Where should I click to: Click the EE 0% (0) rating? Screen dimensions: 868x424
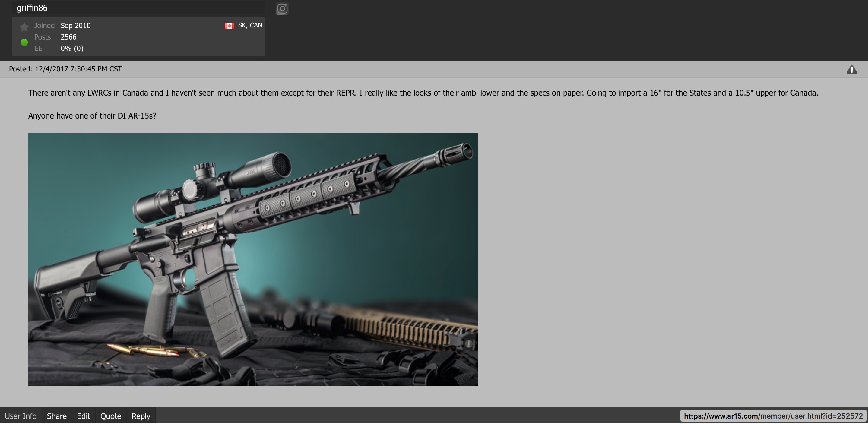[72, 49]
